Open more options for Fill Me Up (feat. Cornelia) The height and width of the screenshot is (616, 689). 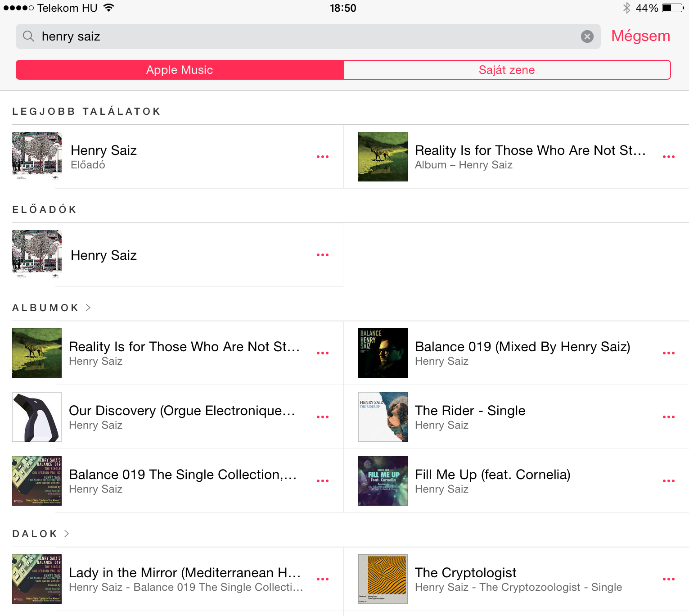click(x=669, y=481)
